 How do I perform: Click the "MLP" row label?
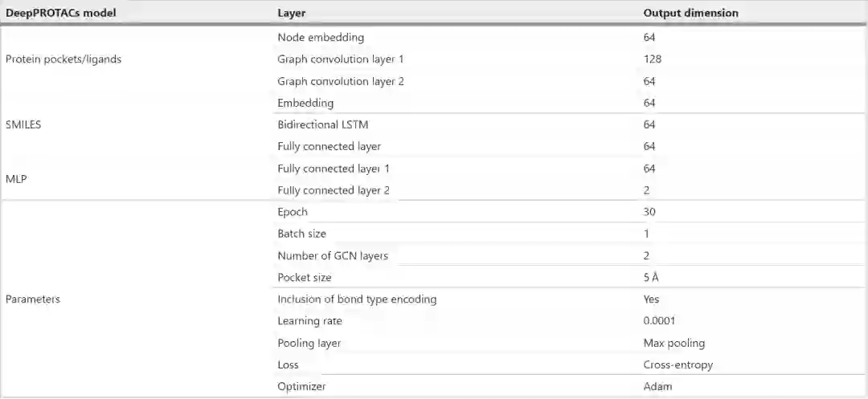16,179
